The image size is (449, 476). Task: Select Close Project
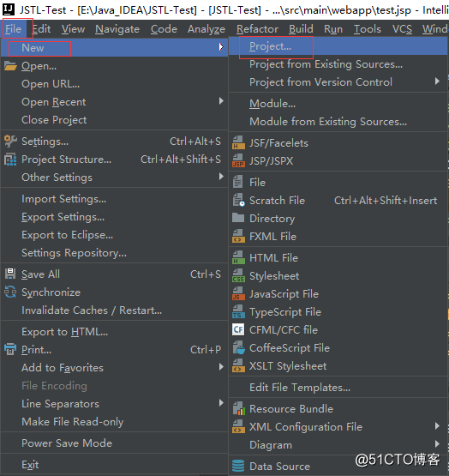[x=114, y=120]
